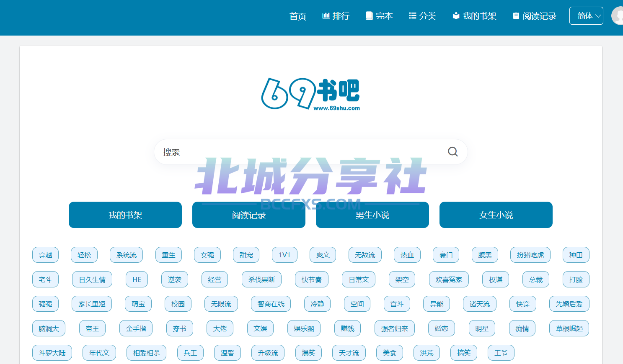The height and width of the screenshot is (364, 623).
Task: Pick the HE tag
Action: click(137, 279)
